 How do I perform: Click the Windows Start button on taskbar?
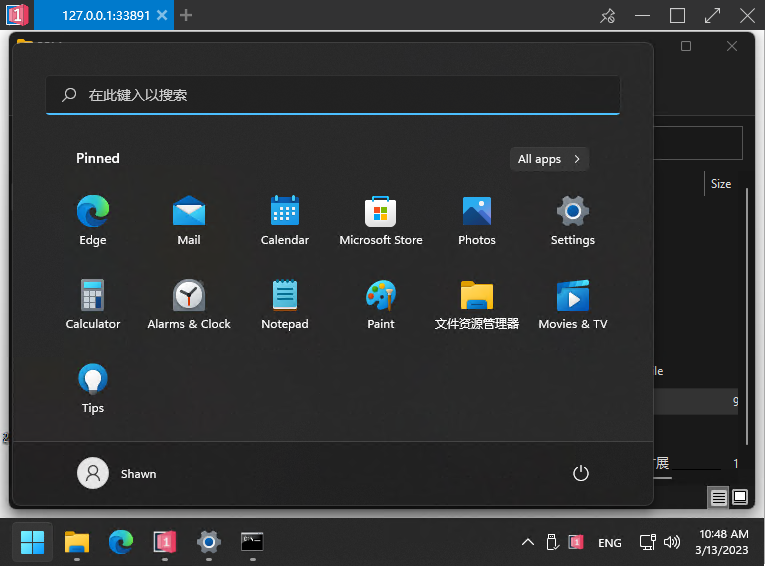(x=33, y=542)
